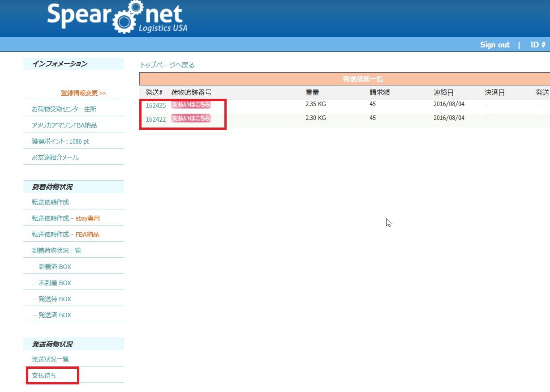Click the 請求額 value 45 for shipment 162422
Viewport: 550px width, 392px height.
coord(373,118)
